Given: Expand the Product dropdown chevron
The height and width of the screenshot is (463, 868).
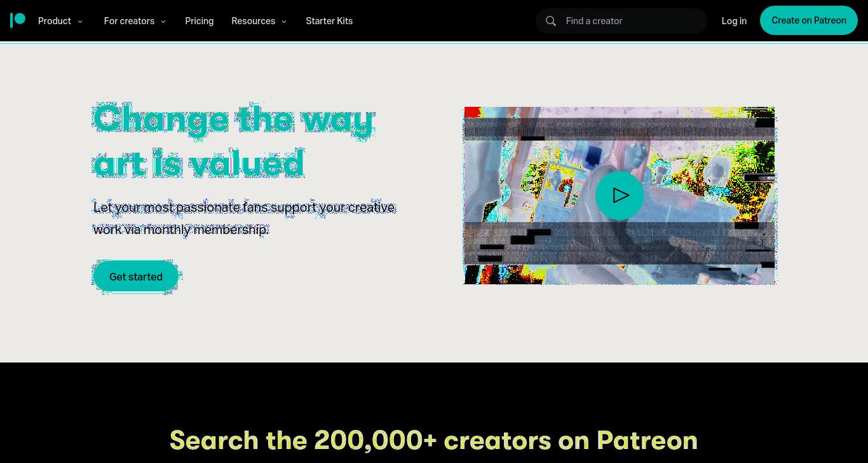Looking at the screenshot, I should (x=80, y=22).
